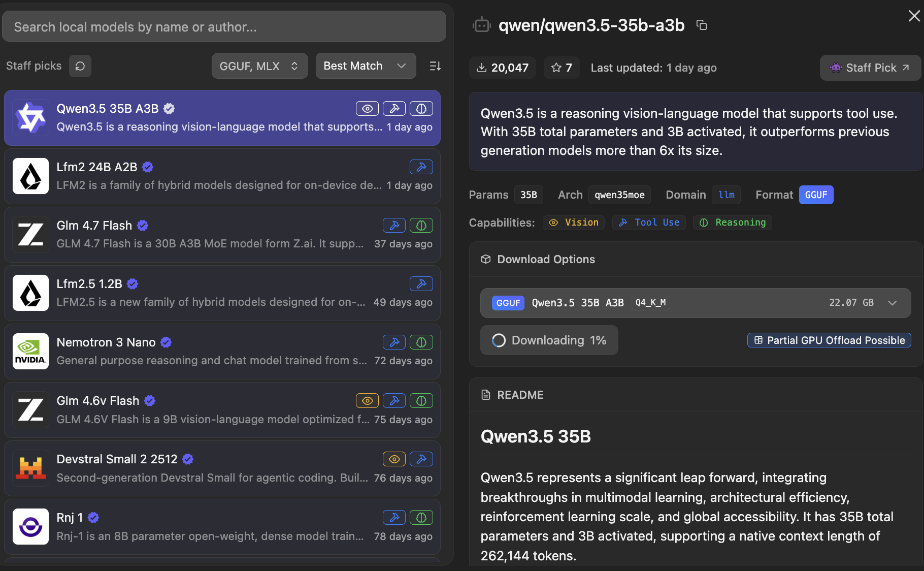
Task: Click the Partial GPU Offload Possible badge
Action: [829, 340]
